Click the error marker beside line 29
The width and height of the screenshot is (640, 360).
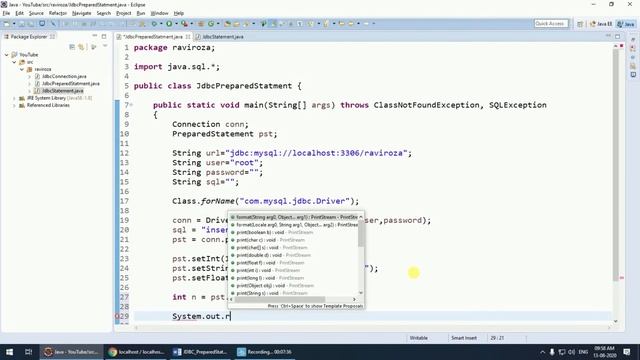[117, 316]
